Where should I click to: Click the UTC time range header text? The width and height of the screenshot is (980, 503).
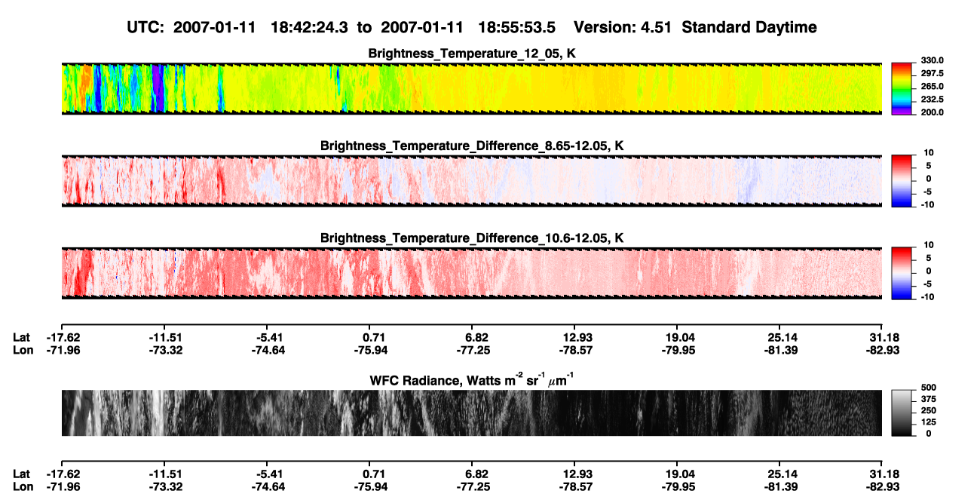(x=342, y=28)
